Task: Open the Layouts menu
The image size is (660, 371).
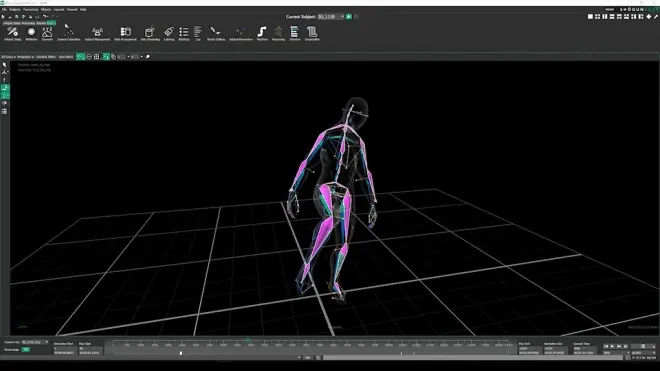Action: (59, 9)
